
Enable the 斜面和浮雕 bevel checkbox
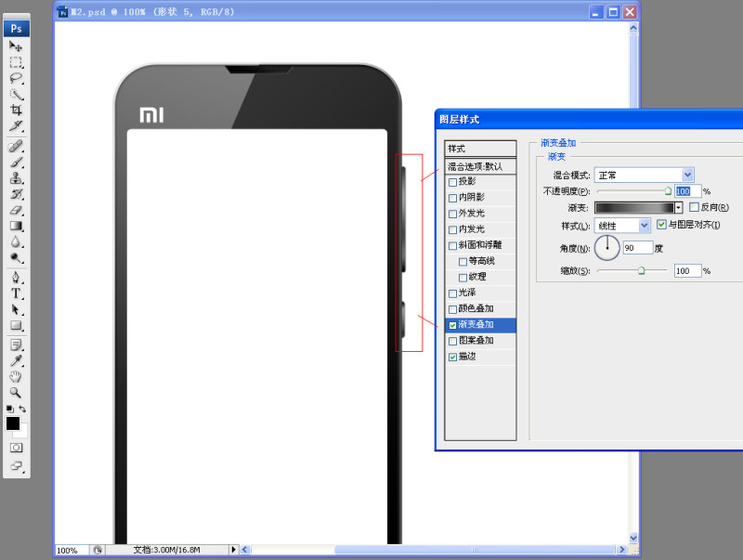pyautogui.click(x=452, y=246)
